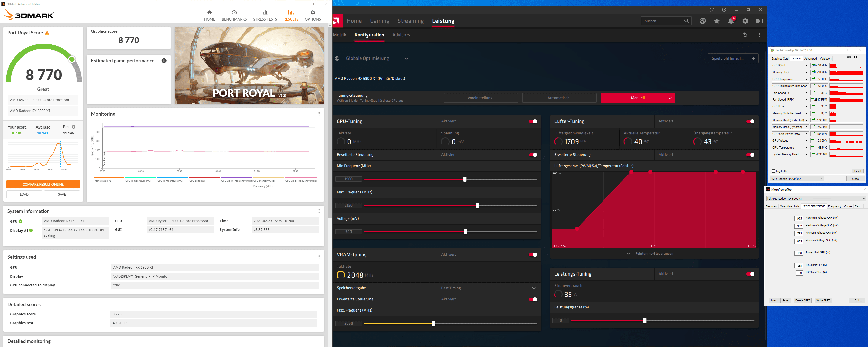Click Min Frequenz slider handle
868x347 pixels.
[465, 179]
